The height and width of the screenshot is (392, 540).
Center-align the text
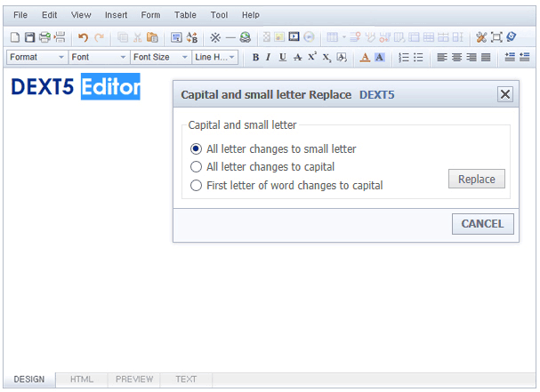point(456,57)
